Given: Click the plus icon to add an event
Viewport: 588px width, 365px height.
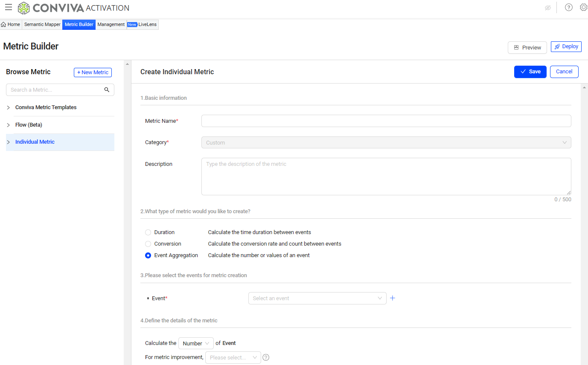Looking at the screenshot, I should [393, 298].
